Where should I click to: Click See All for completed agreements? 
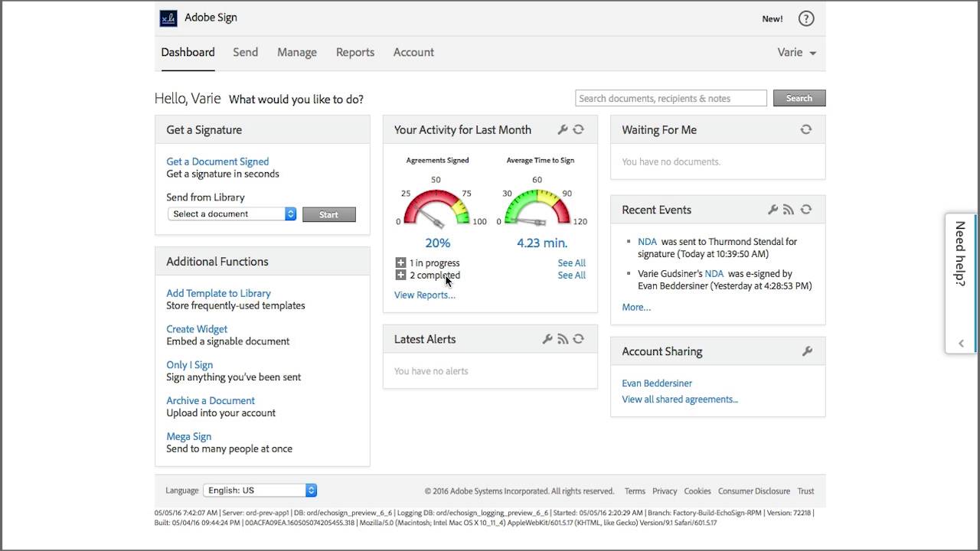click(572, 275)
